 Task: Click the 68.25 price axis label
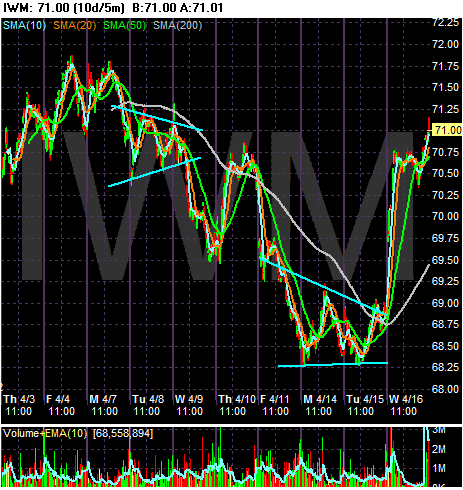445,367
